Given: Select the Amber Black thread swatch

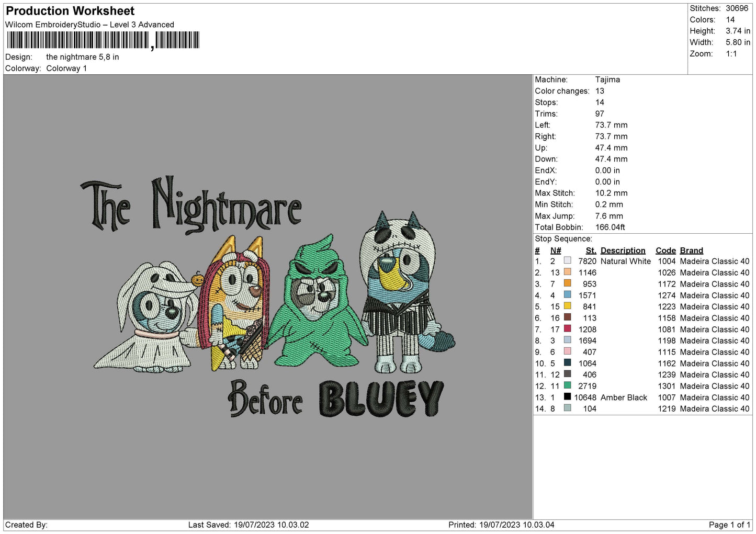Looking at the screenshot, I should click(567, 397).
